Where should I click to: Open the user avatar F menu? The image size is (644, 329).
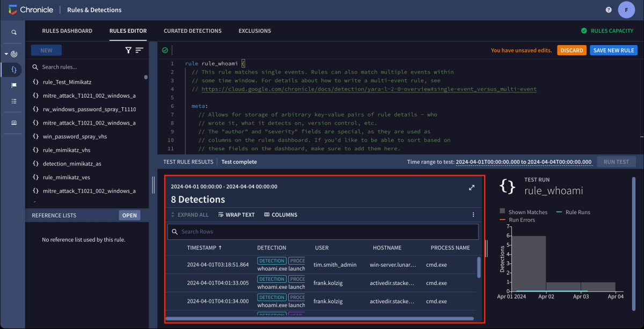point(626,10)
